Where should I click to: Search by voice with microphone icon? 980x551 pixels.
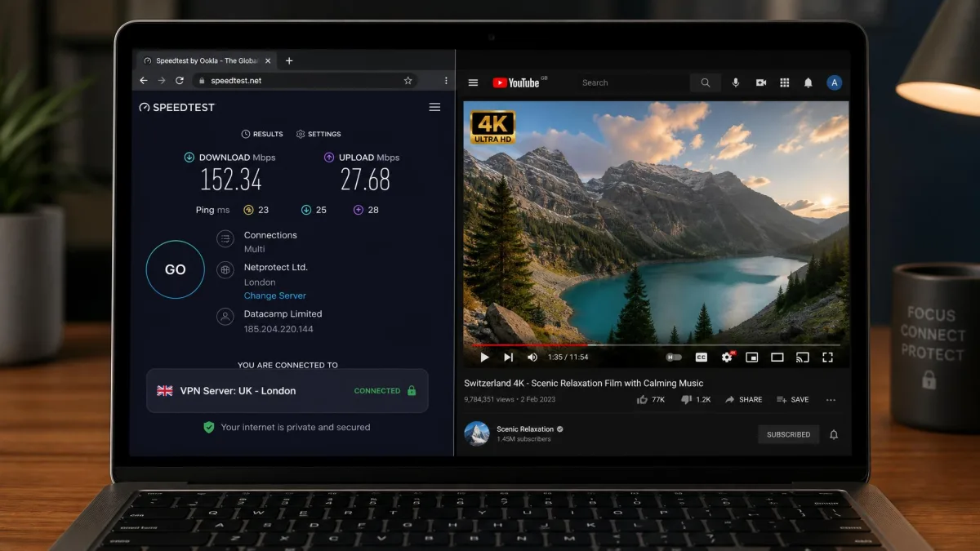click(736, 82)
